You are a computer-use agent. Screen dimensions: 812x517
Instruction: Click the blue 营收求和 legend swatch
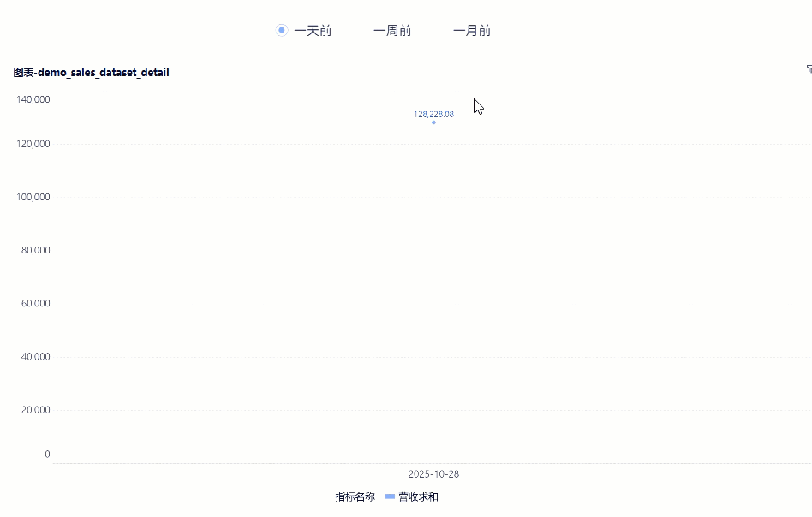390,496
